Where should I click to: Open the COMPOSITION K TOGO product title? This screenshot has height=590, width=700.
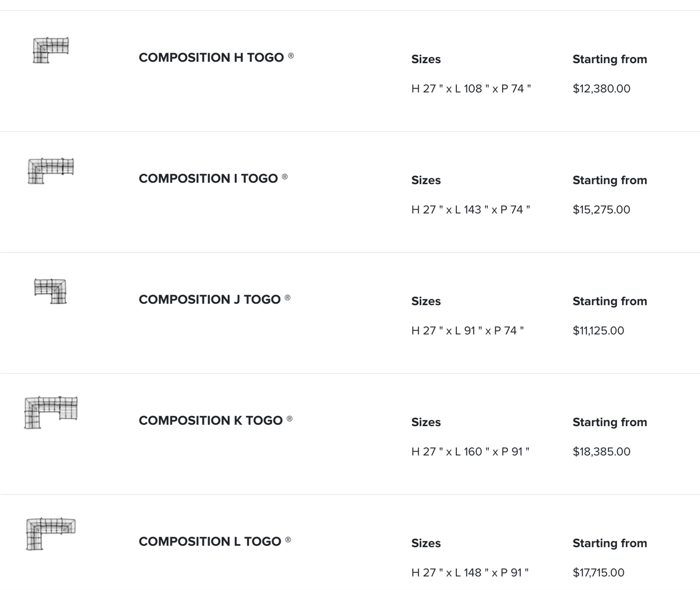[x=211, y=420]
